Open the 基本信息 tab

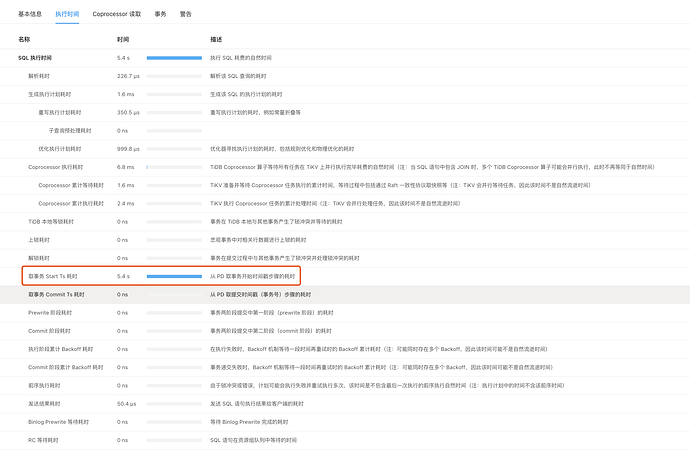30,14
